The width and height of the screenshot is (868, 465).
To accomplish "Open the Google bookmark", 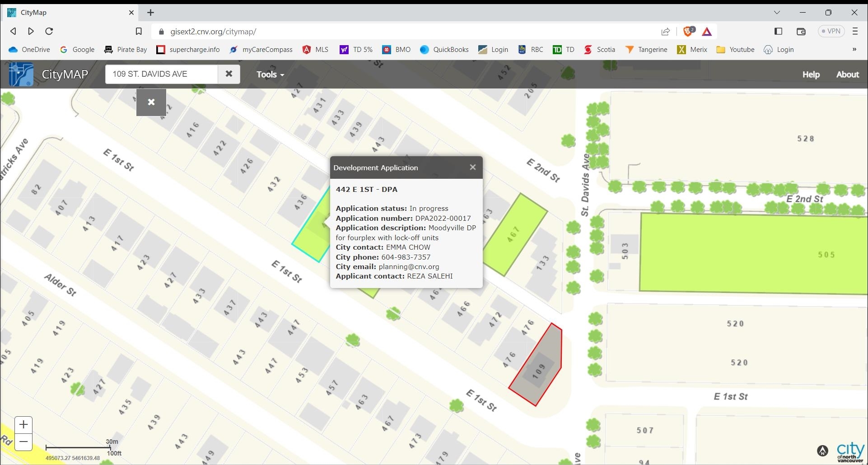I will (x=77, y=50).
